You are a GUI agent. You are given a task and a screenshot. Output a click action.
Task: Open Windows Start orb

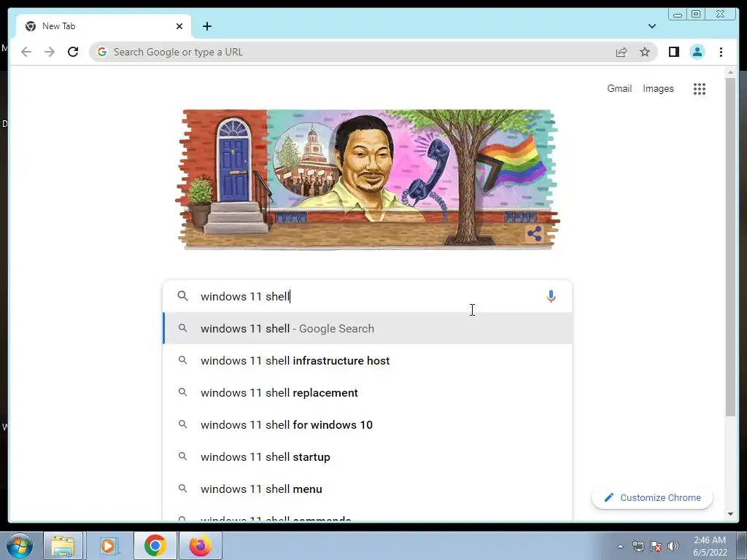20,545
